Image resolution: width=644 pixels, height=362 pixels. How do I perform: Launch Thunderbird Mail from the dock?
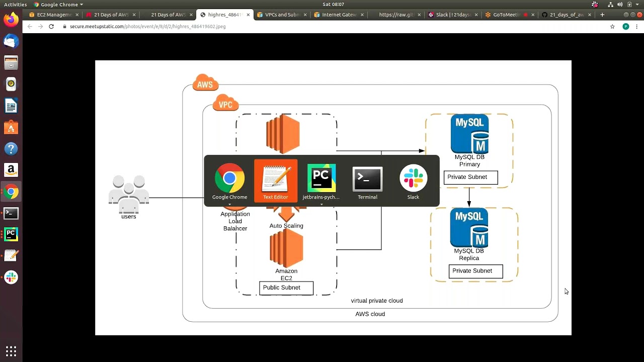click(x=11, y=41)
